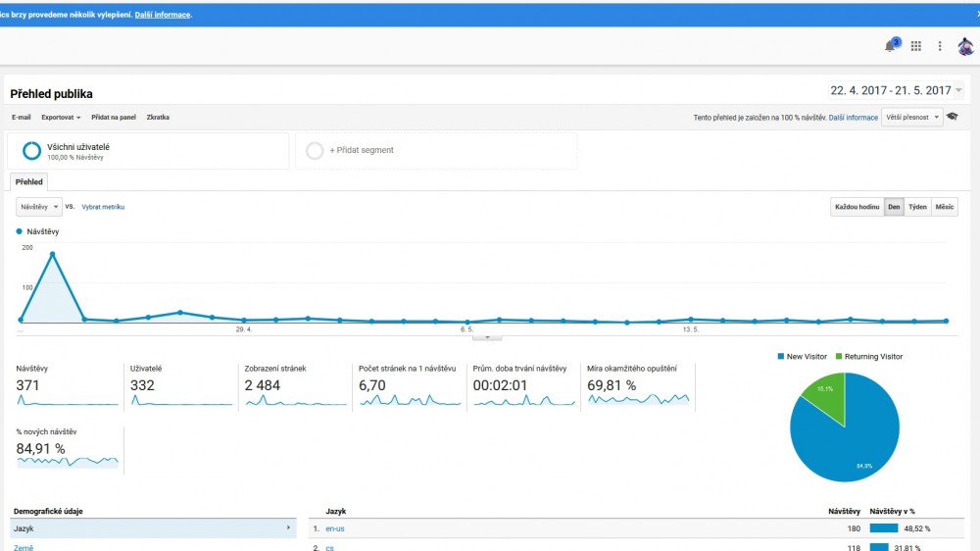This screenshot has width=980, height=551.
Task: Click the collapse handle below the chart
Action: click(x=487, y=337)
